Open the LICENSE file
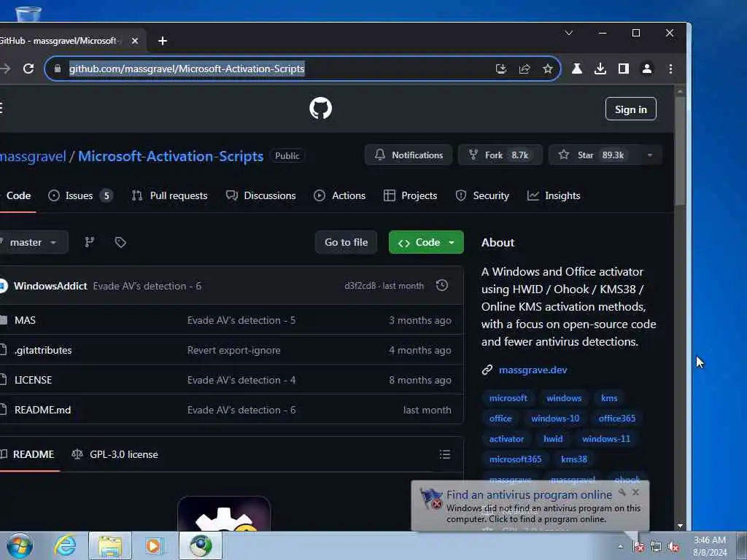Image resolution: width=747 pixels, height=560 pixels. tap(33, 380)
